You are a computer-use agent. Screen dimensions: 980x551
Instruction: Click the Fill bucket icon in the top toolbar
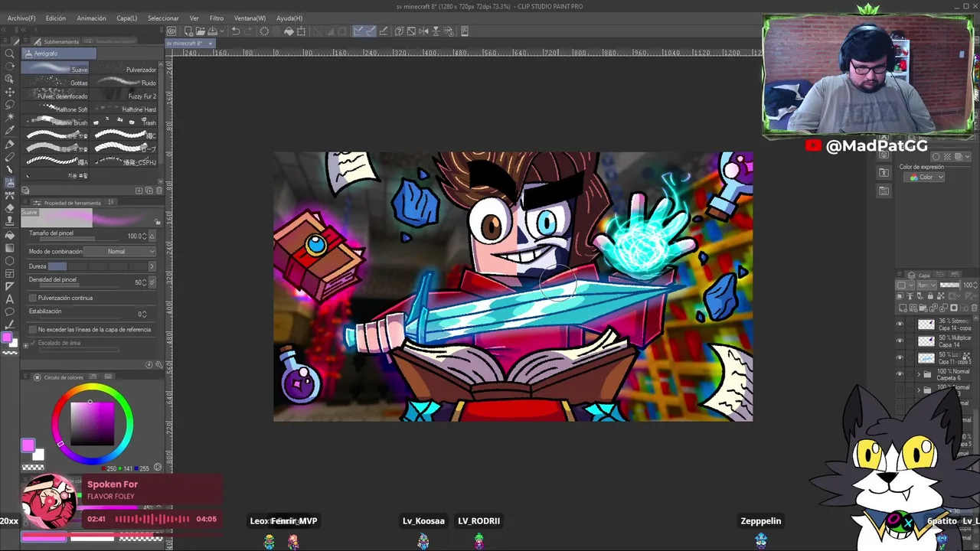tap(289, 31)
